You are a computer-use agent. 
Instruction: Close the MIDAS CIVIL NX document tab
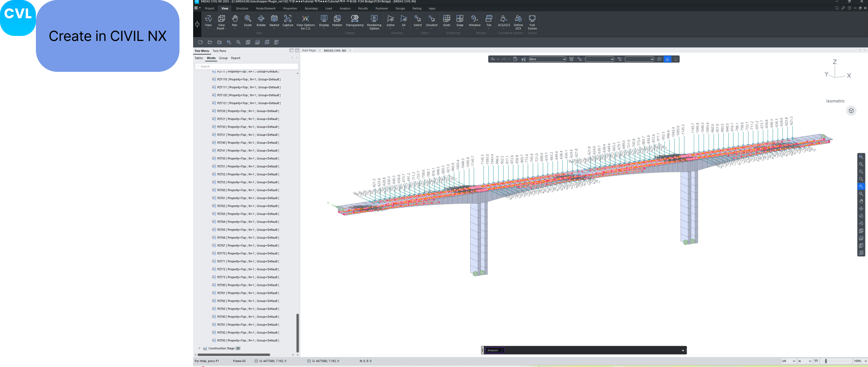(x=350, y=51)
